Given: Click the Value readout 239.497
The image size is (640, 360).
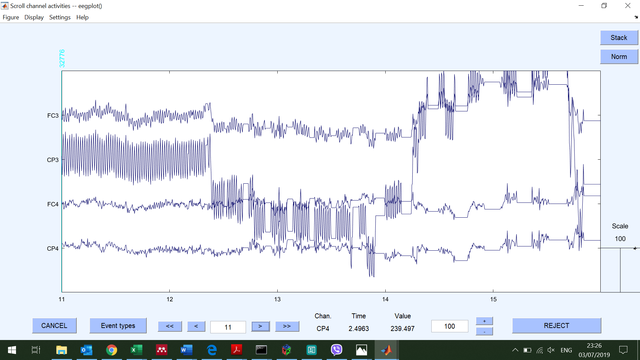Looking at the screenshot, I should click(x=402, y=328).
